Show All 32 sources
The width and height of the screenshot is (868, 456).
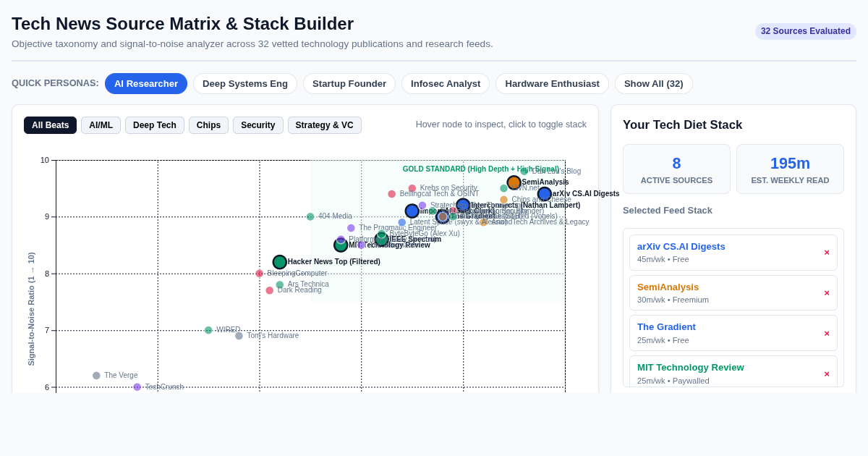[x=654, y=83]
